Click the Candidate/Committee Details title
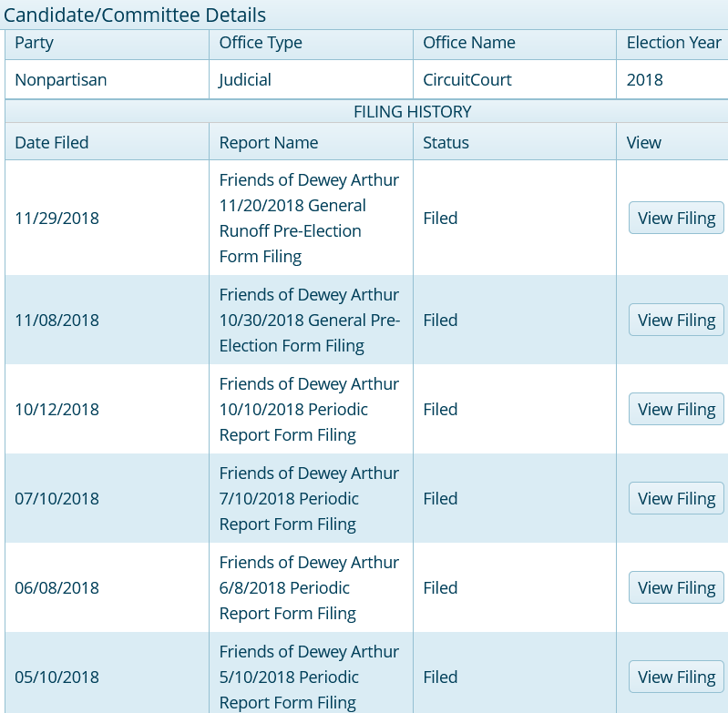 (x=135, y=15)
